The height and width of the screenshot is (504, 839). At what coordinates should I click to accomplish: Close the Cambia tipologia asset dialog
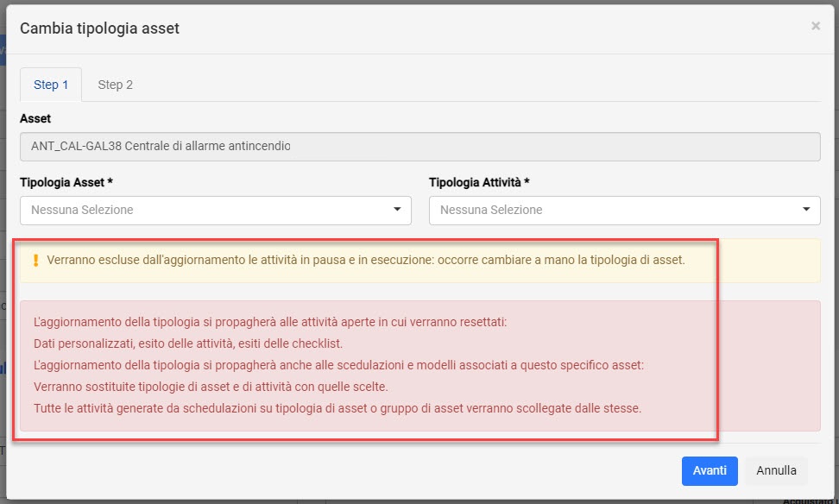[815, 26]
